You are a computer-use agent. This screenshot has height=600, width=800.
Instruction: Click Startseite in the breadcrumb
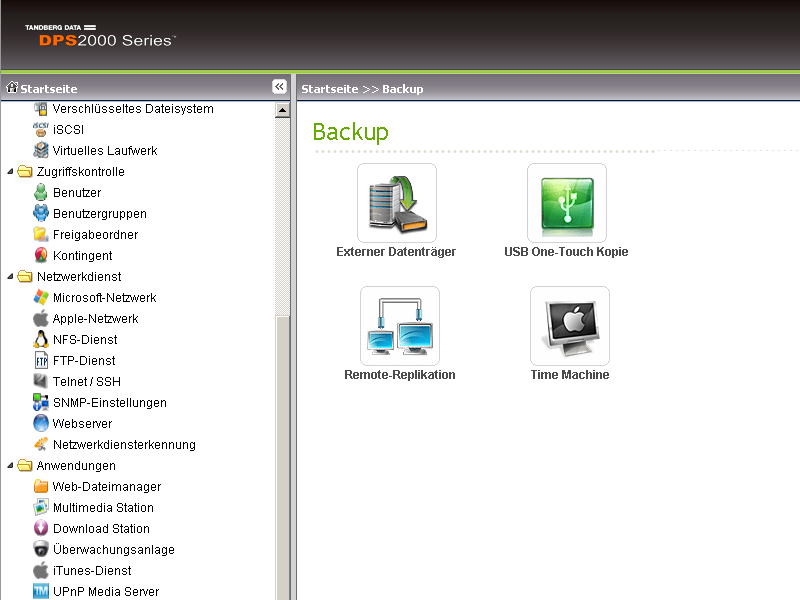330,89
